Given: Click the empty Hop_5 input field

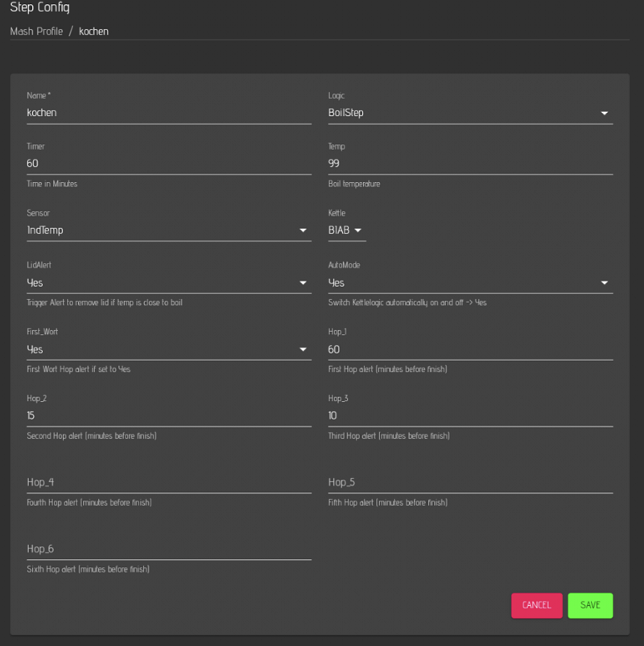Looking at the screenshot, I should (x=470, y=482).
